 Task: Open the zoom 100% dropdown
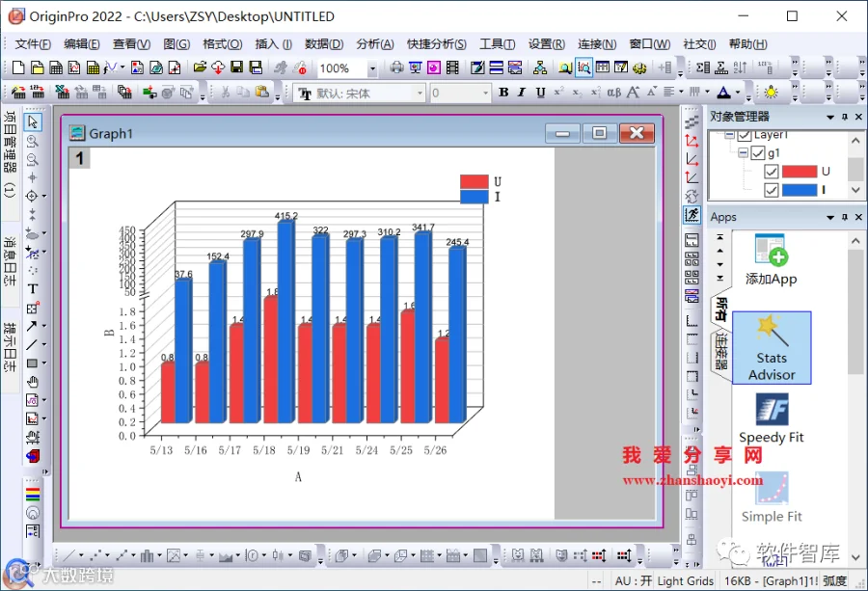point(372,68)
